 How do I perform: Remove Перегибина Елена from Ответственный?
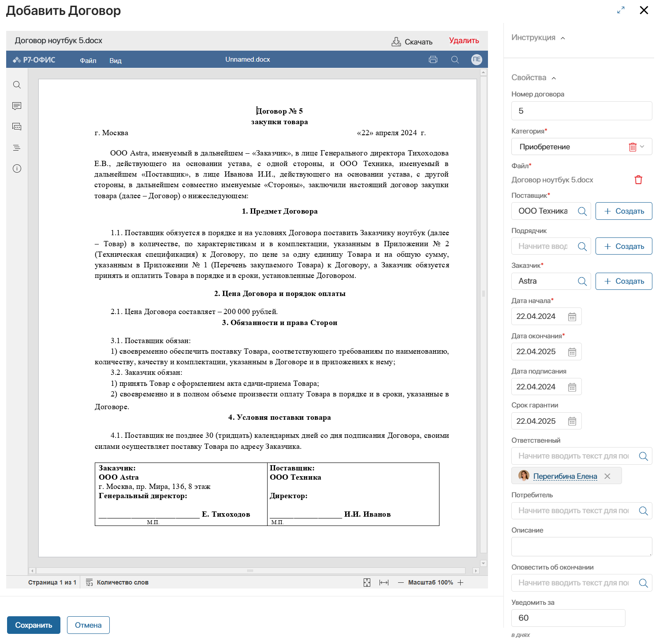point(607,476)
